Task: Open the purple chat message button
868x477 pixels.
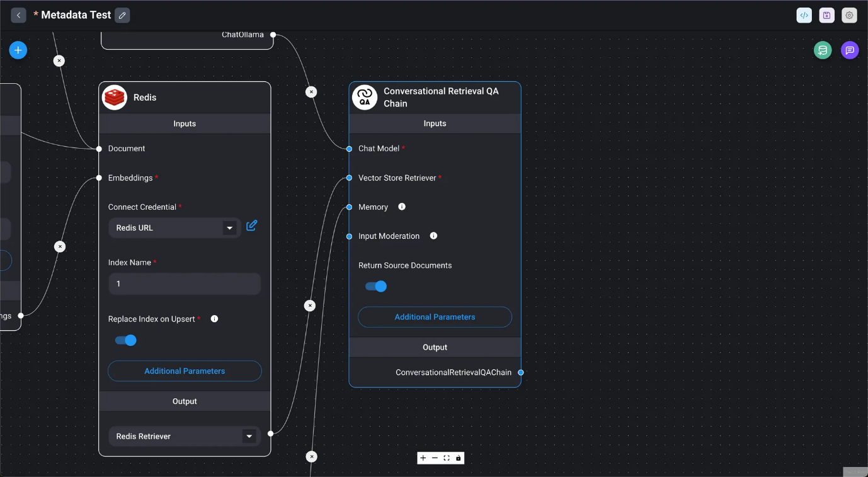Action: tap(849, 50)
